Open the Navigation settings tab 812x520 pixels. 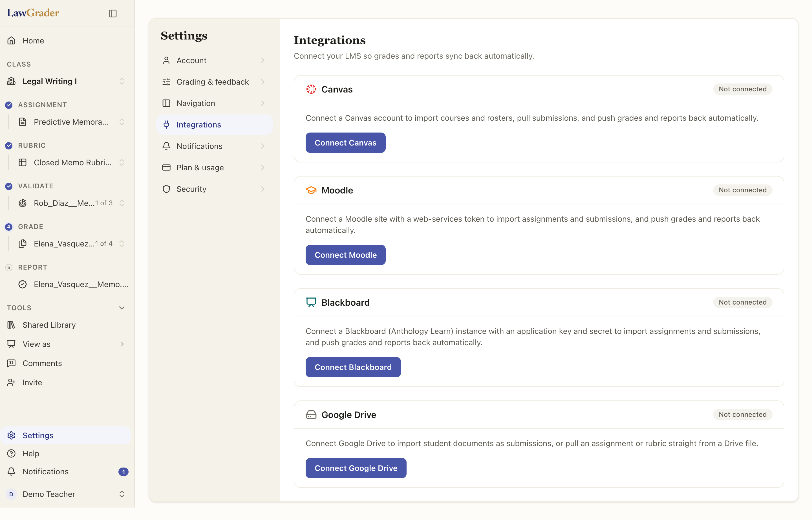point(214,103)
